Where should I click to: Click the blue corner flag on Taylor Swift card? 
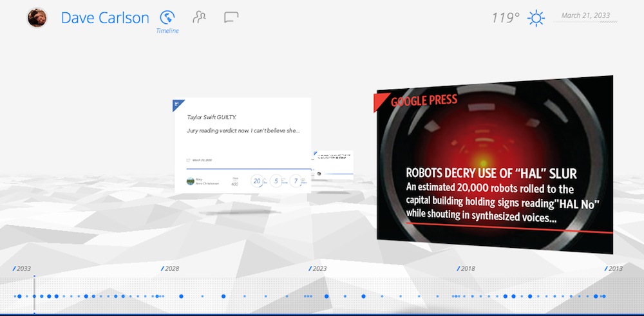point(178,105)
